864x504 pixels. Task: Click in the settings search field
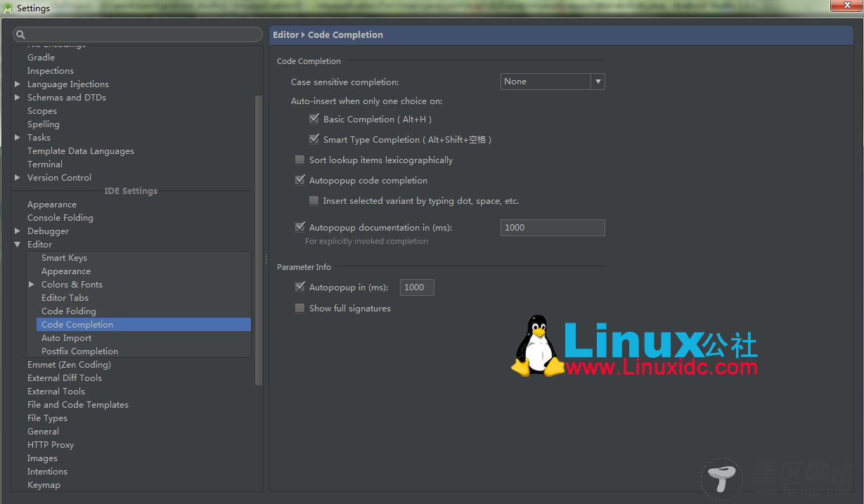click(138, 34)
